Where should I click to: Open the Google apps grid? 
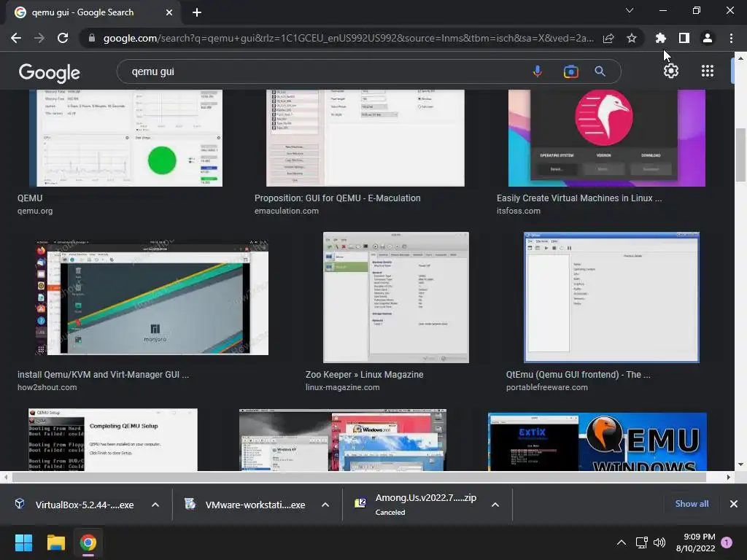coord(708,71)
